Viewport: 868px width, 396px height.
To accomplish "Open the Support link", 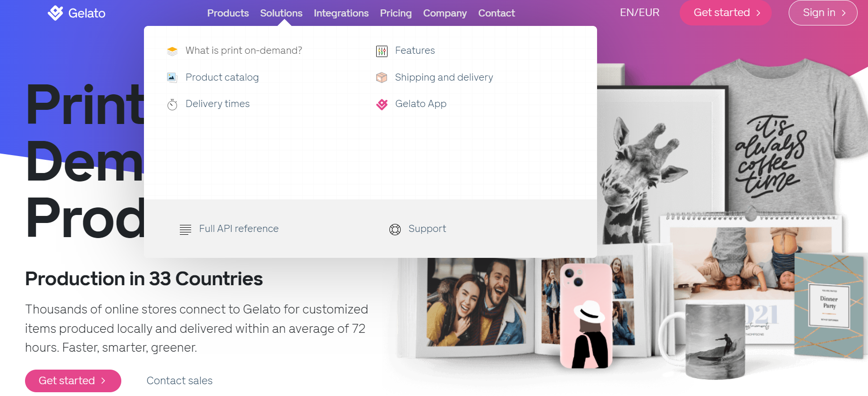I will [x=427, y=229].
